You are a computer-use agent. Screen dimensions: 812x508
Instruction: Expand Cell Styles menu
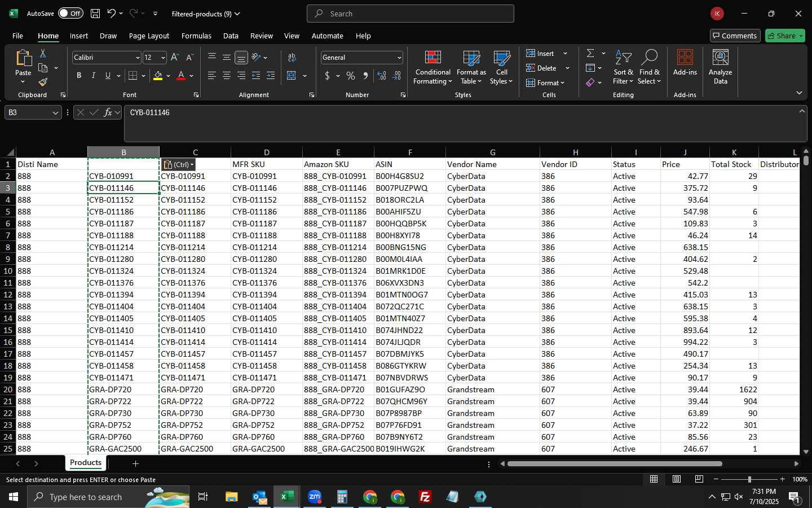coord(501,67)
